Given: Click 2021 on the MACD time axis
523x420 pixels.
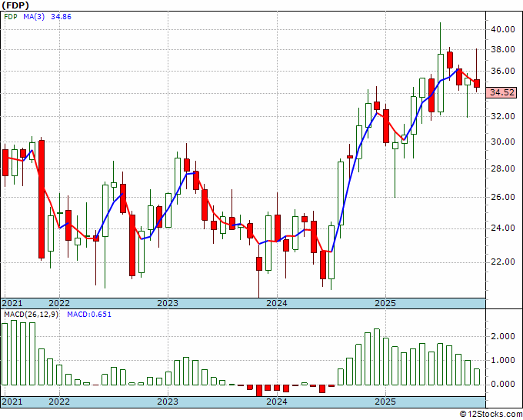Looking at the screenshot, I should coord(12,402).
